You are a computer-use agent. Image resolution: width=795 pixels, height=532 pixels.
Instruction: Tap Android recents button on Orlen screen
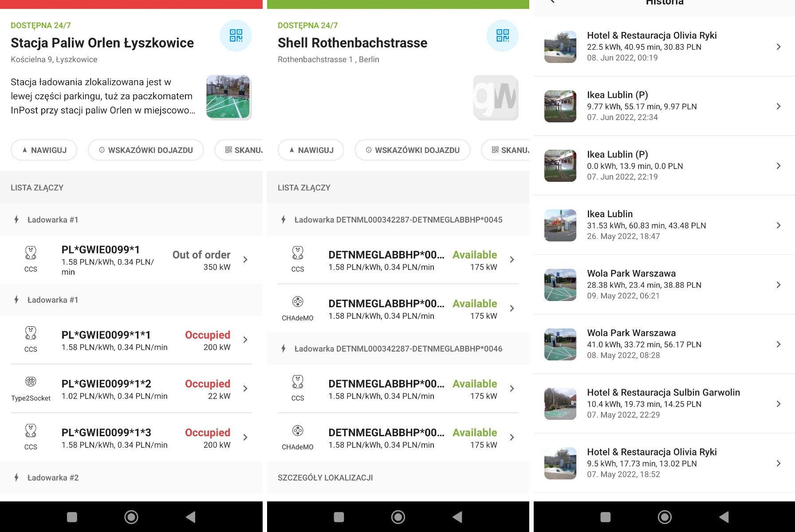coord(72,517)
